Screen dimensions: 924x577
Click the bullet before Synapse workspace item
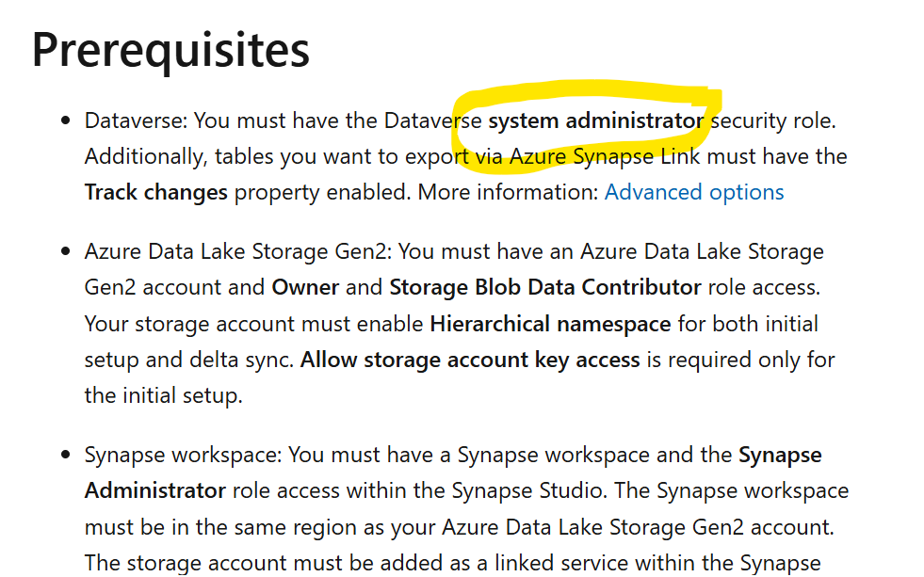65,456
